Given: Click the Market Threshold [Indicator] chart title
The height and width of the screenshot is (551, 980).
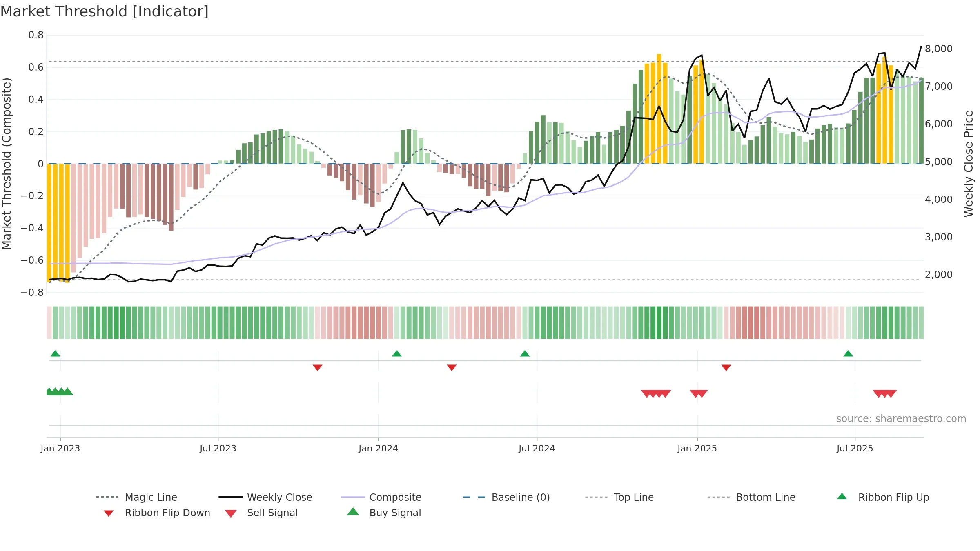Looking at the screenshot, I should point(105,11).
